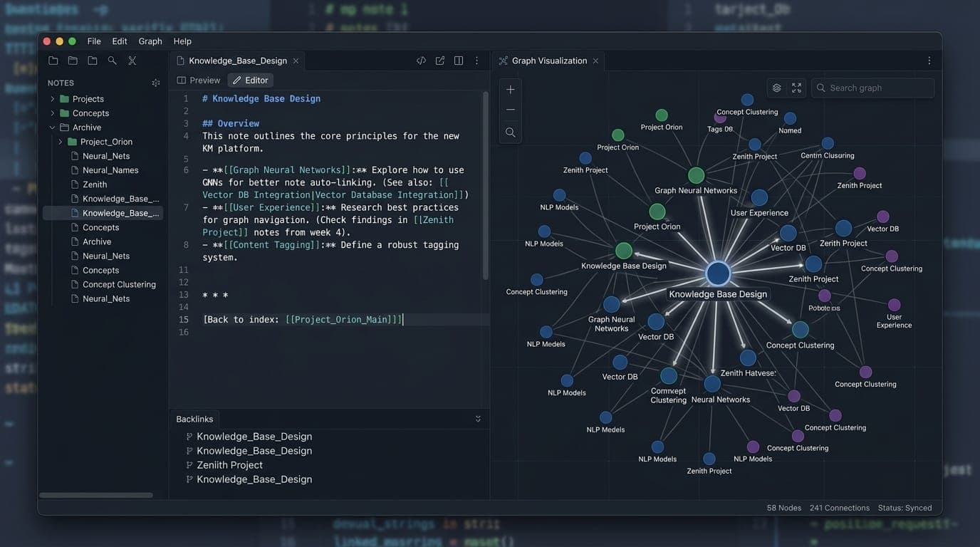Select the central Knowledge Base Design graph node
The image size is (980, 547).
pos(718,273)
